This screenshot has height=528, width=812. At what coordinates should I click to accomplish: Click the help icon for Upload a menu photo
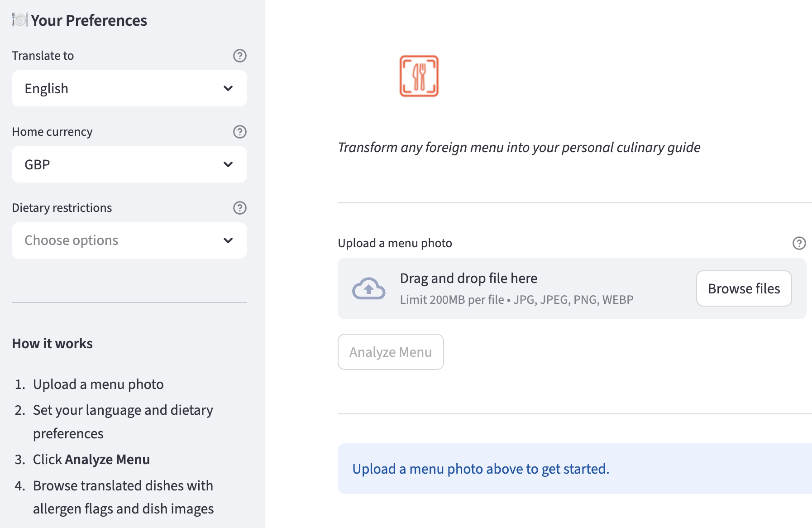point(799,243)
